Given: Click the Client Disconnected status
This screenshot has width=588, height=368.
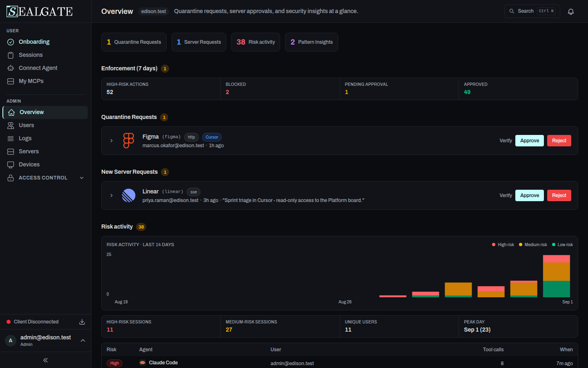Looking at the screenshot, I should pos(33,322).
